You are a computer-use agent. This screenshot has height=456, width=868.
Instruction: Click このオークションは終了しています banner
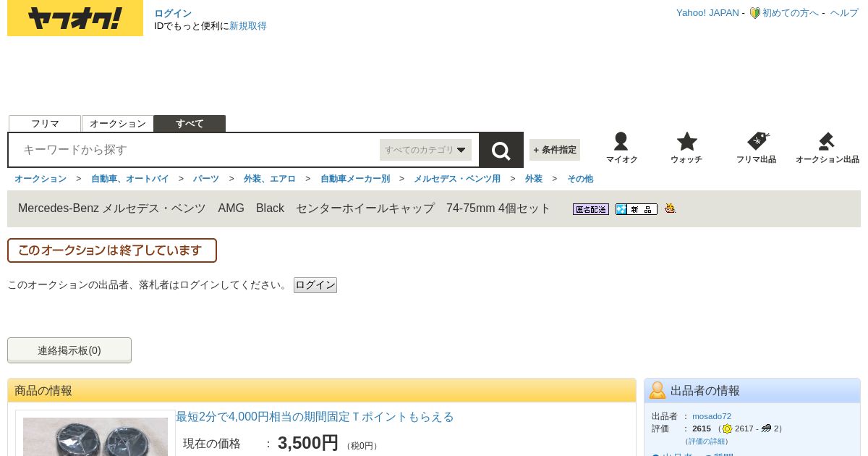coord(112,250)
